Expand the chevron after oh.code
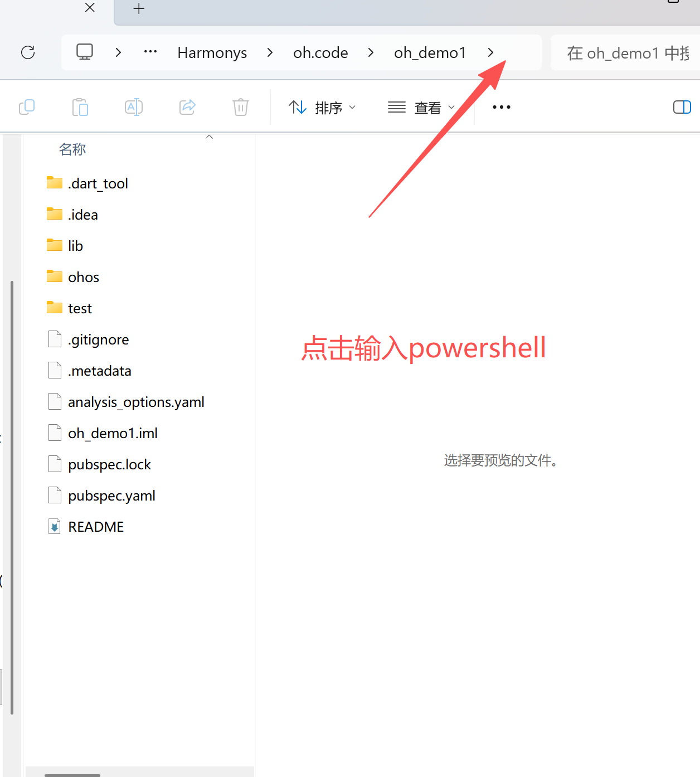The image size is (700, 777). [x=371, y=52]
